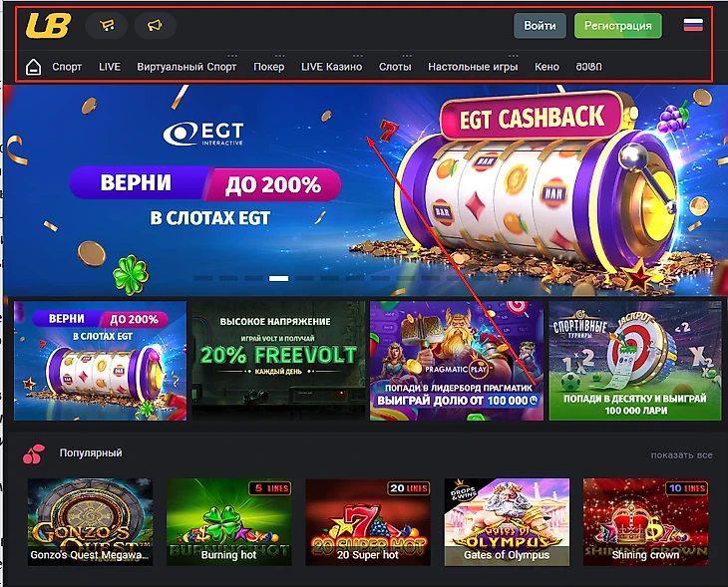Open the Настольные игры menu item
The height and width of the screenshot is (587, 728).
coord(473,67)
